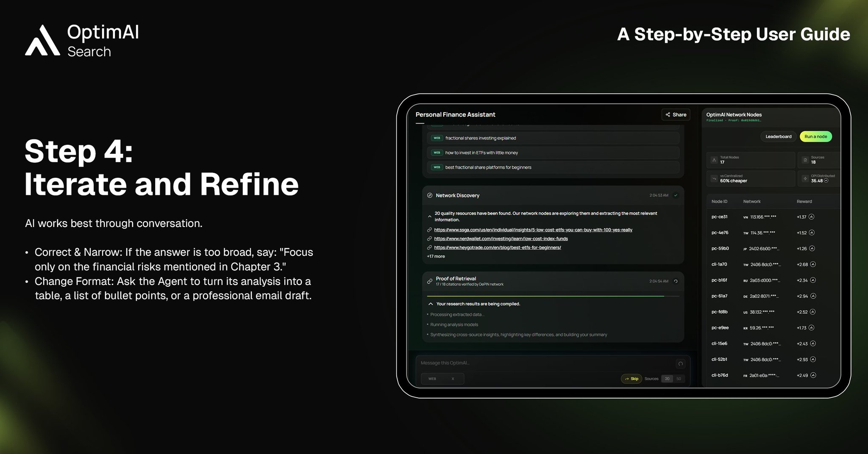868x454 pixels.
Task: Click the Personal Finance Assistant title
Action: click(x=455, y=115)
